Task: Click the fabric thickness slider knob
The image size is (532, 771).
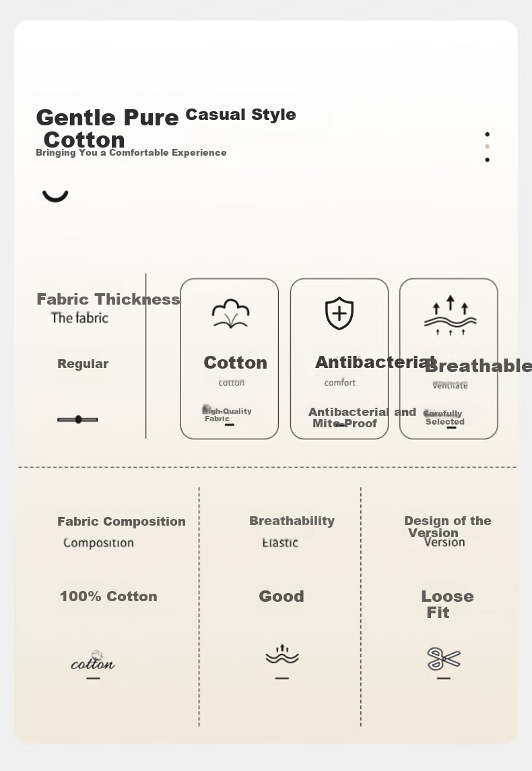Action: point(78,420)
